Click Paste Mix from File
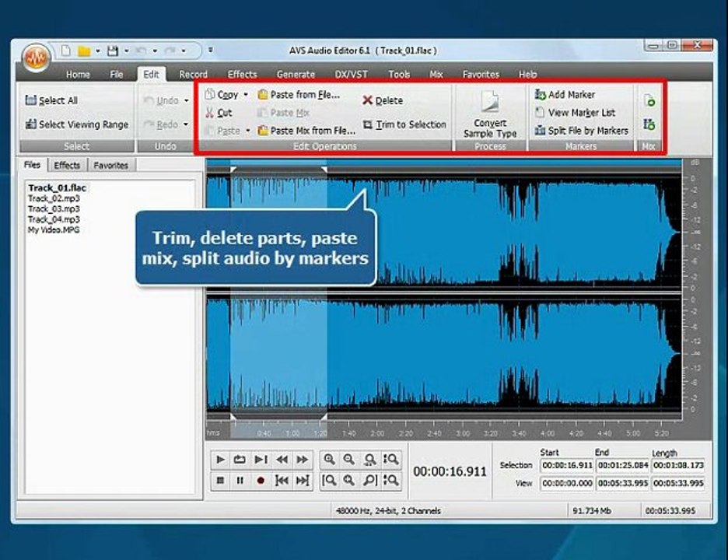 (x=307, y=131)
